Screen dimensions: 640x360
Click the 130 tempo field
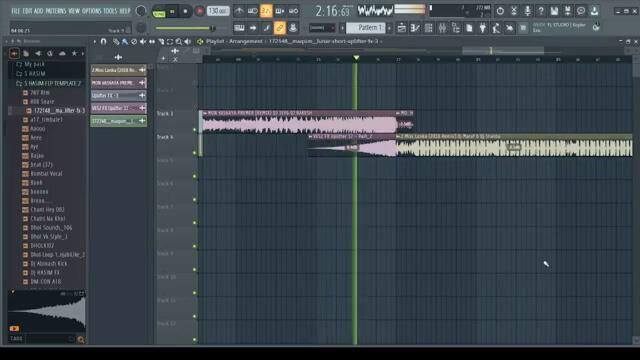218,11
